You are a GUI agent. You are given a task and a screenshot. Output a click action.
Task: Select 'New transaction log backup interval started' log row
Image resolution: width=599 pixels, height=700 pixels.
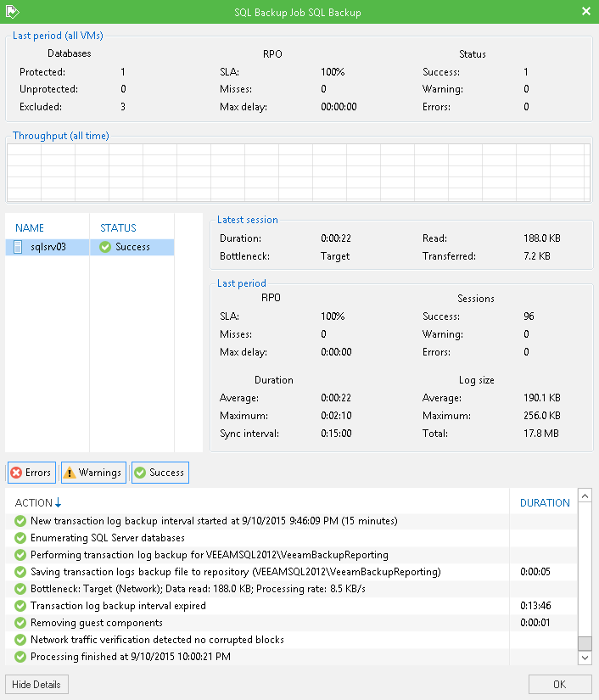click(291, 521)
